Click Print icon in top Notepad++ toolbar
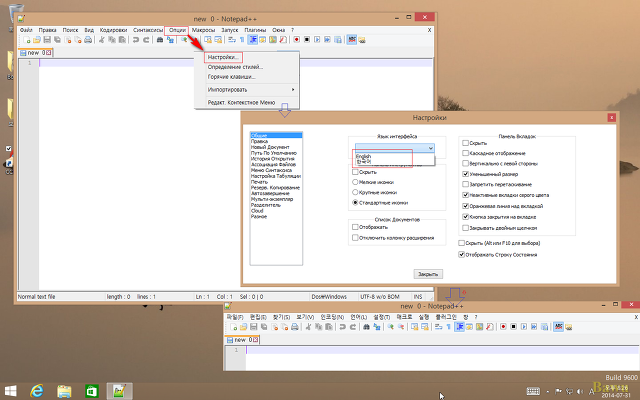The image size is (640, 400). pyautogui.click(x=88, y=40)
